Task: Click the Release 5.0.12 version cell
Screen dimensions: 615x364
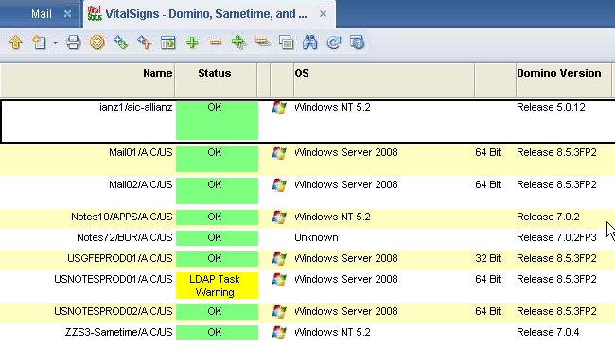Action: 551,107
